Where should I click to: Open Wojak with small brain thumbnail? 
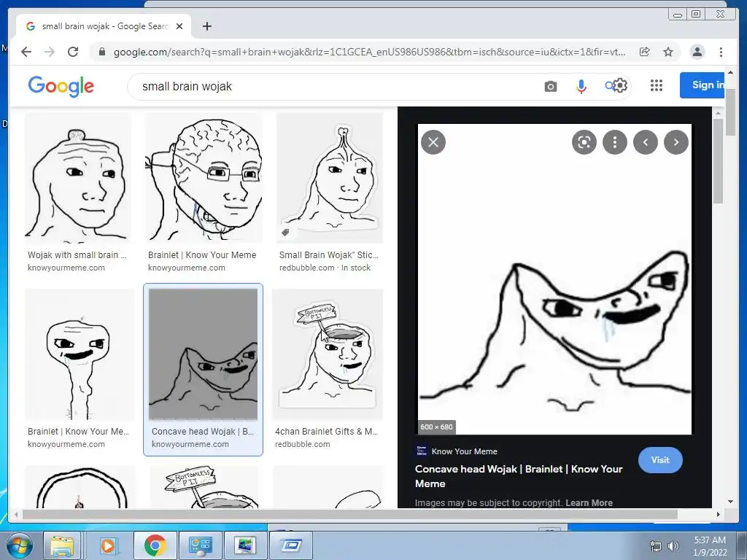tap(78, 178)
